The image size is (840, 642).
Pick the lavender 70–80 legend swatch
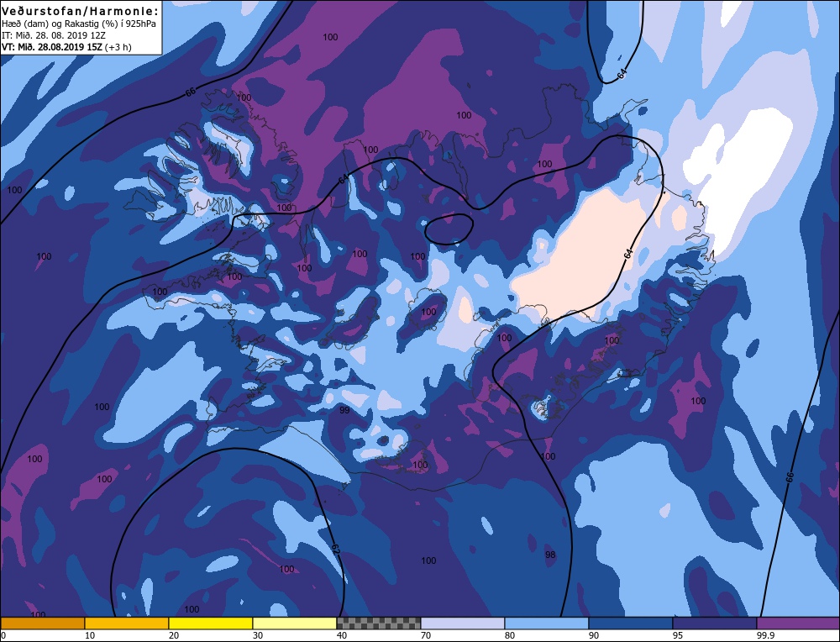(x=463, y=623)
